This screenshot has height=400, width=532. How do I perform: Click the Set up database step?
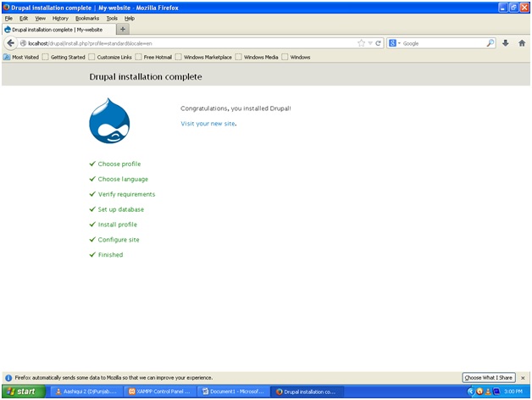click(x=121, y=209)
